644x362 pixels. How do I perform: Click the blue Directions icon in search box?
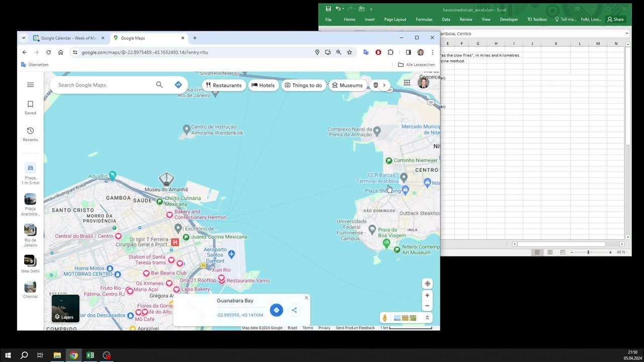pos(178,85)
